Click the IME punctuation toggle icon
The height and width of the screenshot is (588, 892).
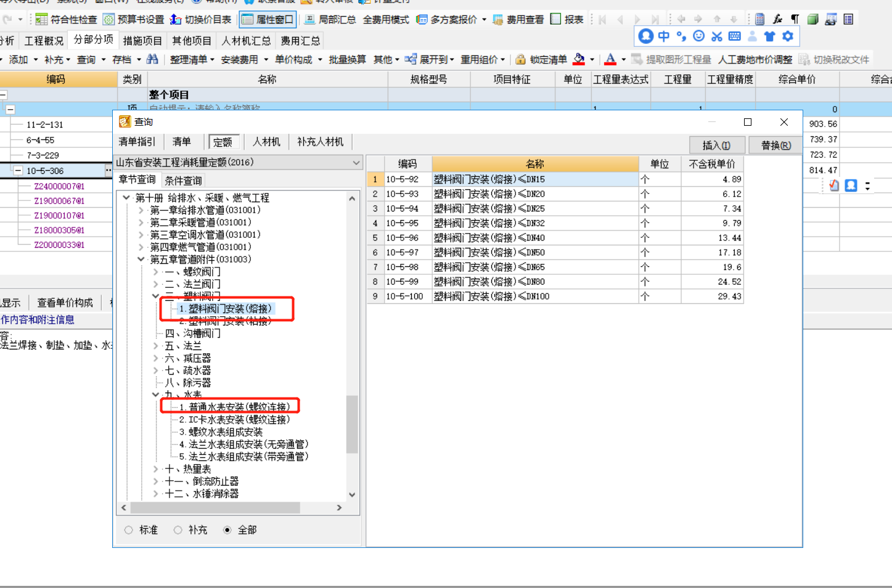click(681, 36)
